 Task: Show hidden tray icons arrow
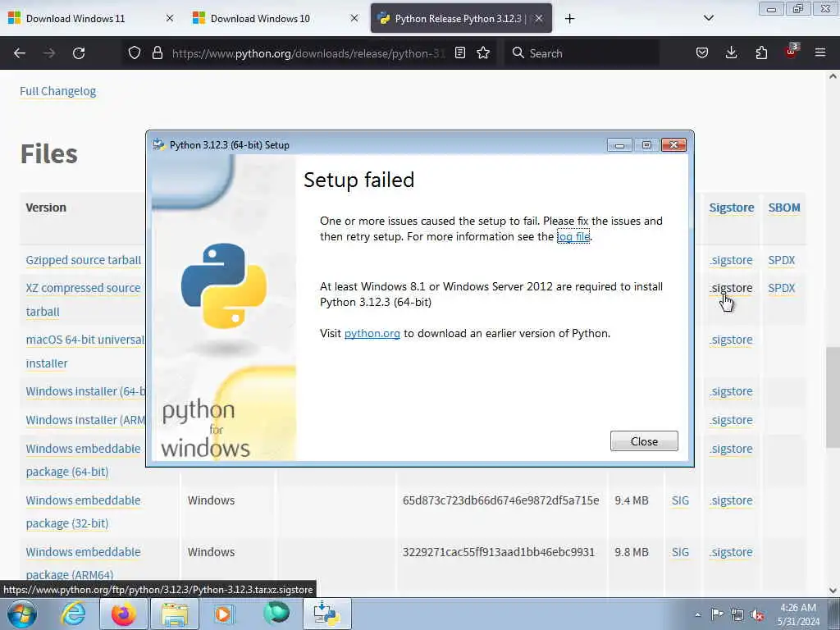click(697, 615)
